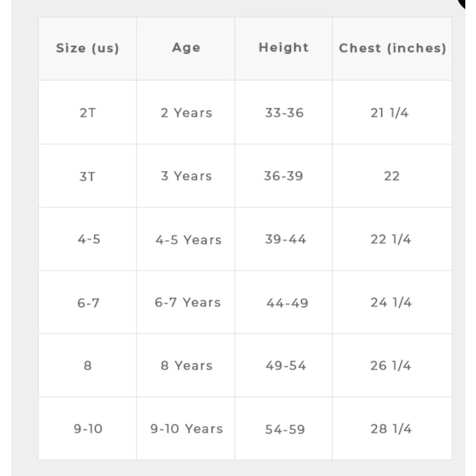
Task: Select the 6-7 size cell
Action: pyautogui.click(x=88, y=303)
